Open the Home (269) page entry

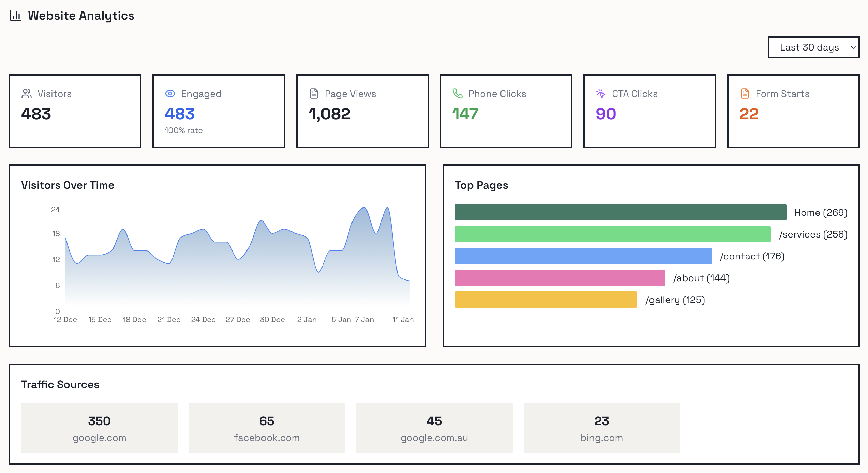tap(820, 212)
